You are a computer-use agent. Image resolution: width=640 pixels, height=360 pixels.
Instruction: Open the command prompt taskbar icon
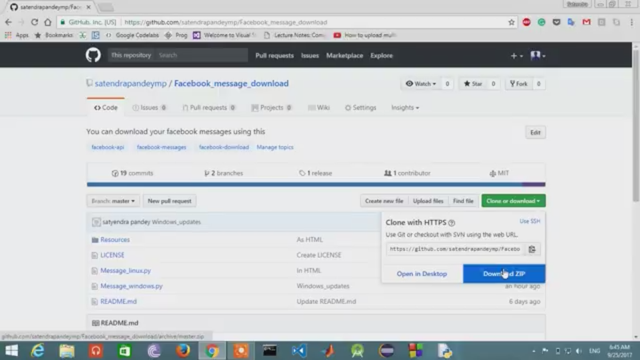pos(269,351)
